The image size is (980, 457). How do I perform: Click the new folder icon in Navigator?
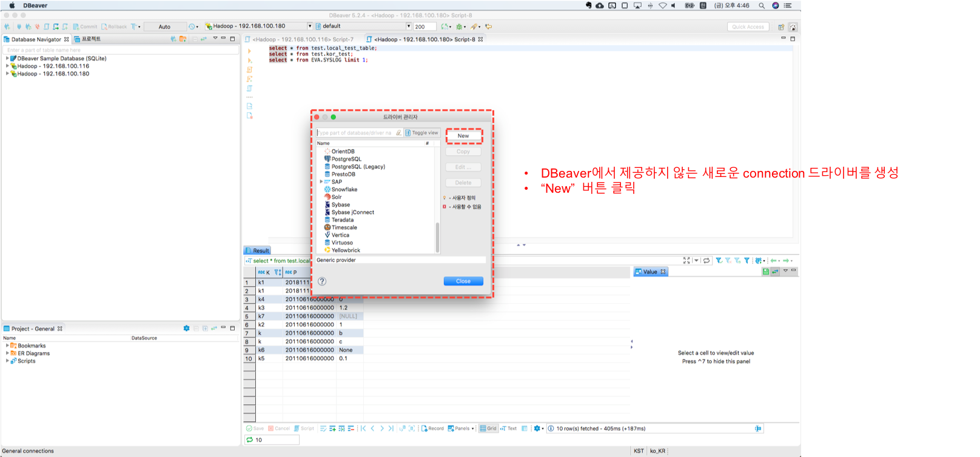tap(183, 39)
